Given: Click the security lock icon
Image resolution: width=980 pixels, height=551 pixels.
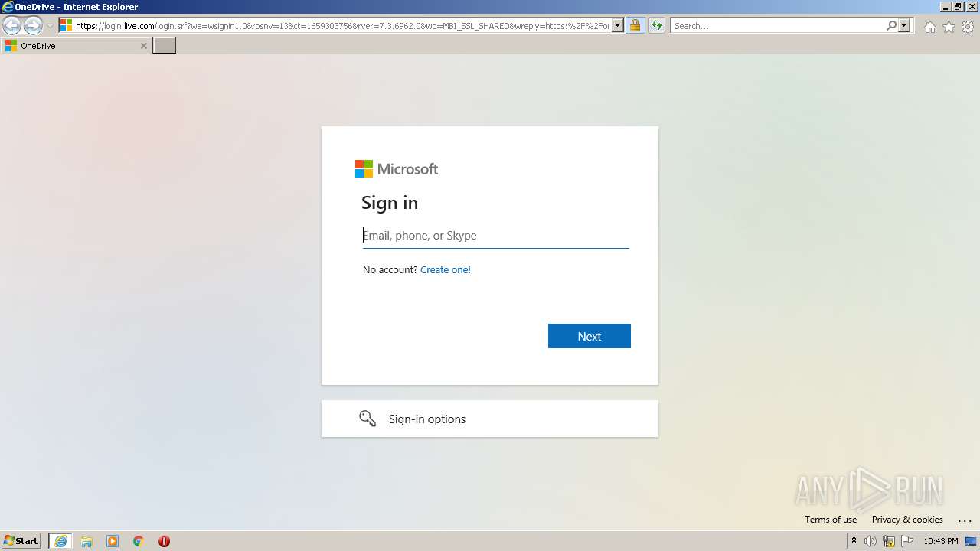Looking at the screenshot, I should (x=635, y=26).
